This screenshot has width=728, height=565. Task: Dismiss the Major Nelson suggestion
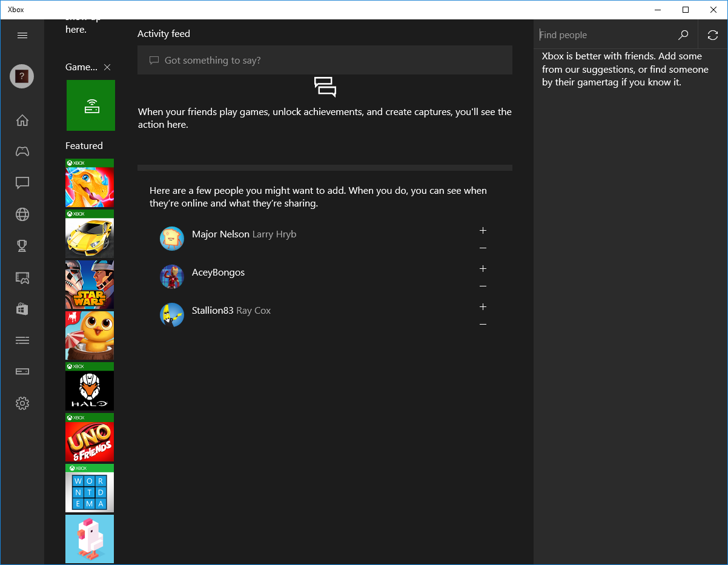pyautogui.click(x=483, y=248)
